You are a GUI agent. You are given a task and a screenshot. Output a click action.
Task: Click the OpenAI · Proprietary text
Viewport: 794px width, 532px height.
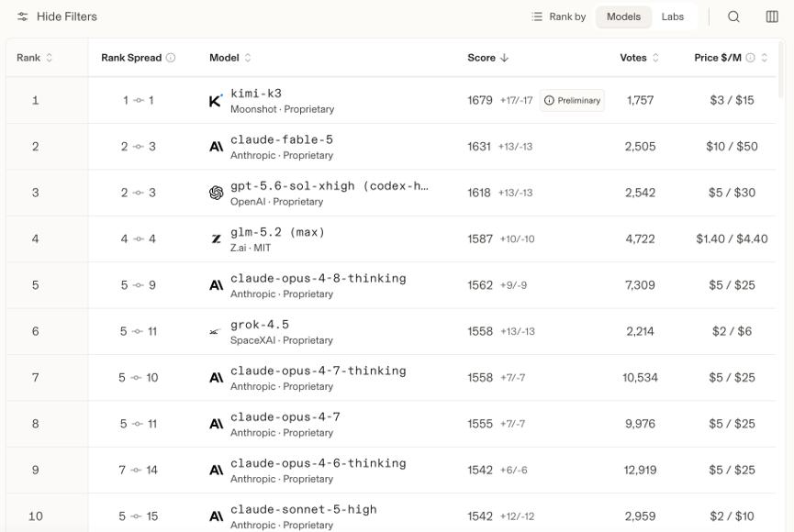point(276,202)
